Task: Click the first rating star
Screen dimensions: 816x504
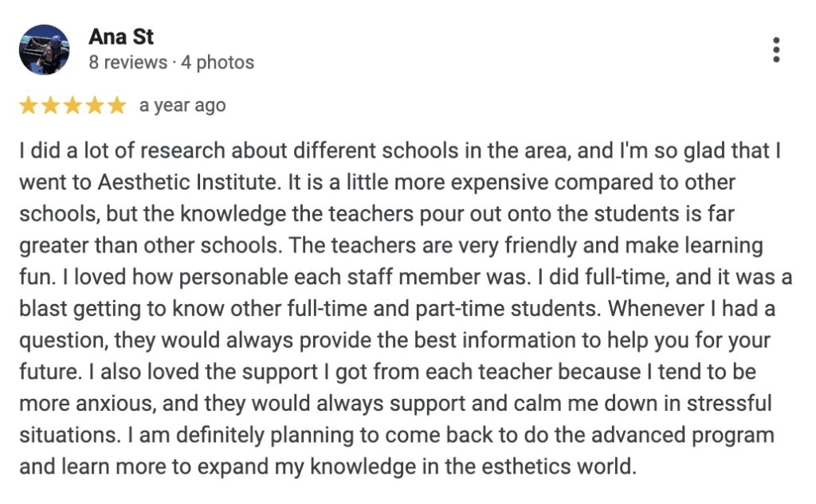Action: 28,106
